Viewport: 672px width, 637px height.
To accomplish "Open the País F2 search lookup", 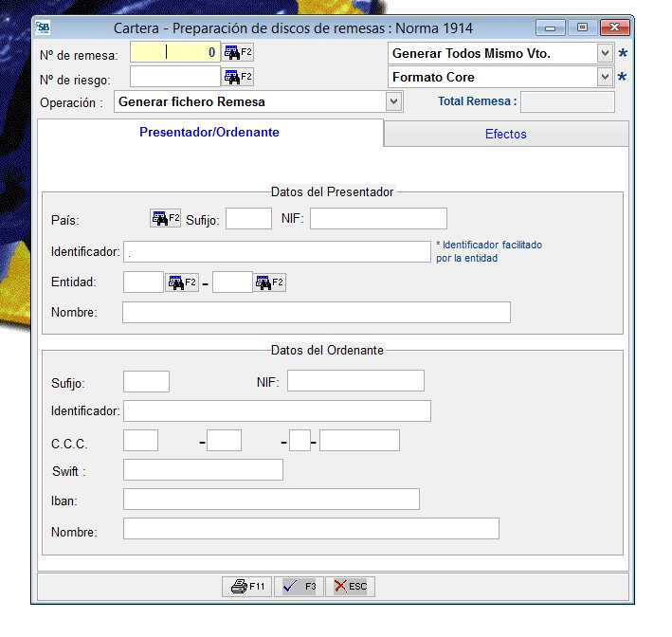I will click(x=165, y=219).
